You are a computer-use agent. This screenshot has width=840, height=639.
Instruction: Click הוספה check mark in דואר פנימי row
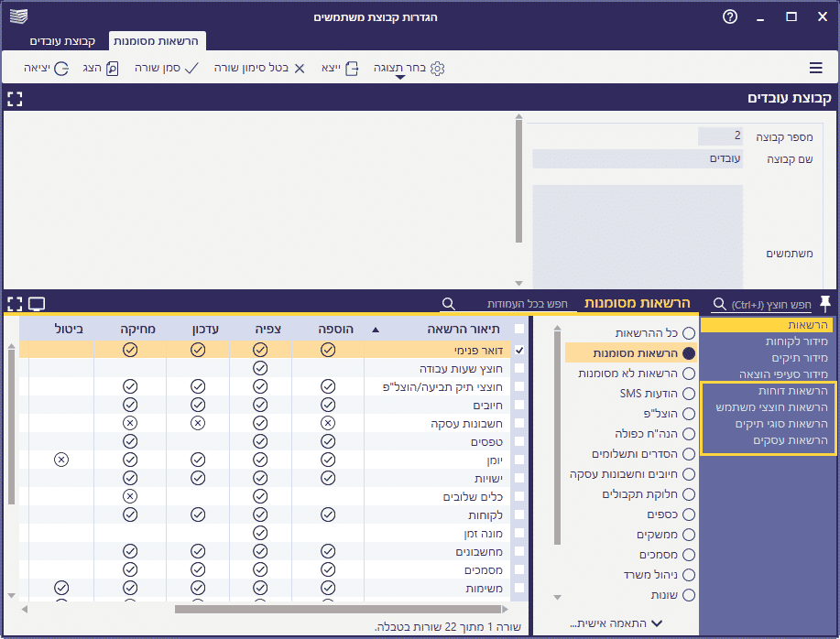328,350
